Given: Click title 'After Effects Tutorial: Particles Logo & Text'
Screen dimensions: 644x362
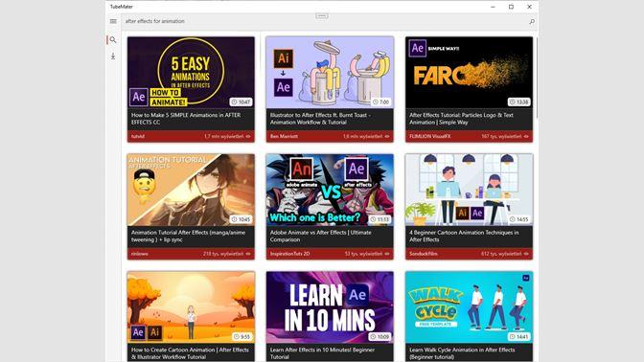Looking at the screenshot, I should [461, 119].
